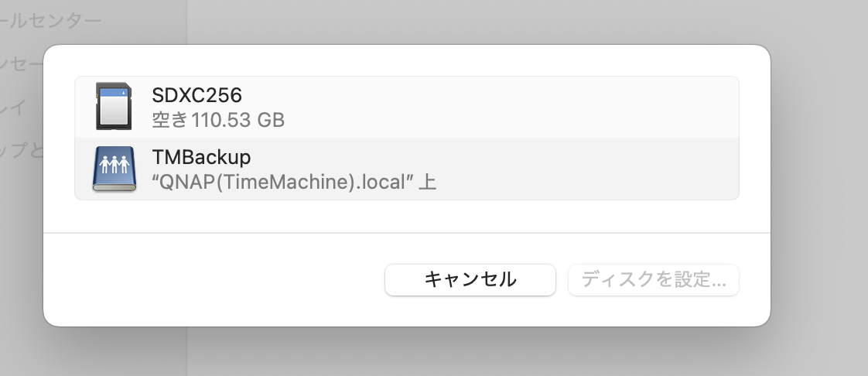The image size is (868, 376).
Task: Click the 空き 110.53 GB free space text
Action: pyautogui.click(x=218, y=120)
